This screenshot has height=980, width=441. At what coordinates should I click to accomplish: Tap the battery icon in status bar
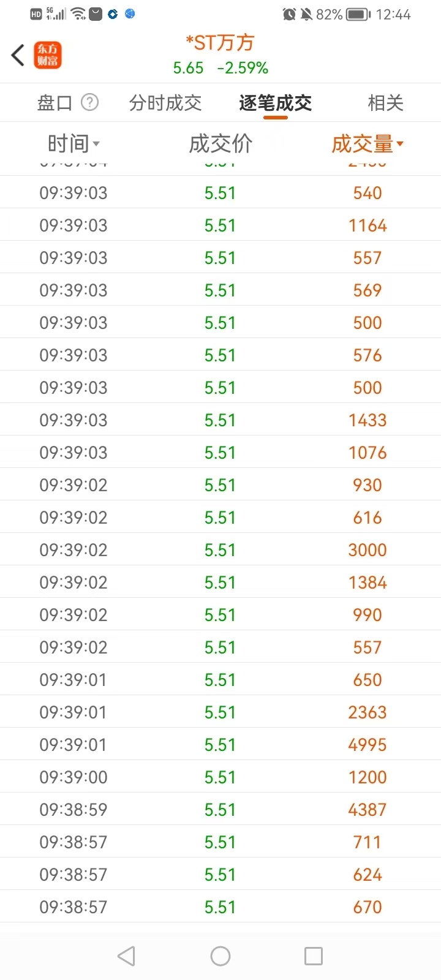(x=358, y=14)
